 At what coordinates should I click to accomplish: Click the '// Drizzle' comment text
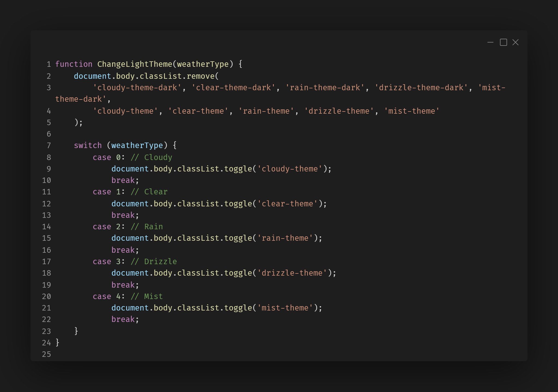click(154, 262)
